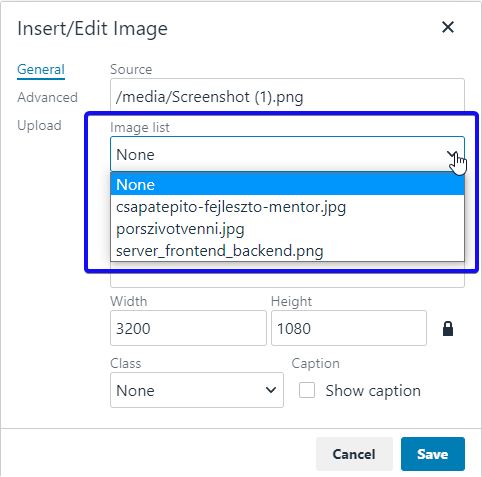The height and width of the screenshot is (477, 482).
Task: Select None in the image list
Action: 287,184
